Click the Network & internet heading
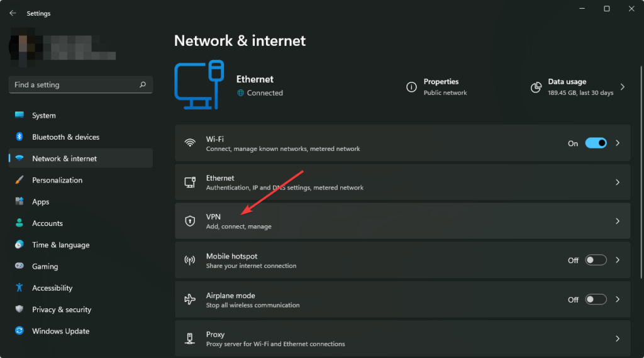This screenshot has height=358, width=644. pos(240,41)
